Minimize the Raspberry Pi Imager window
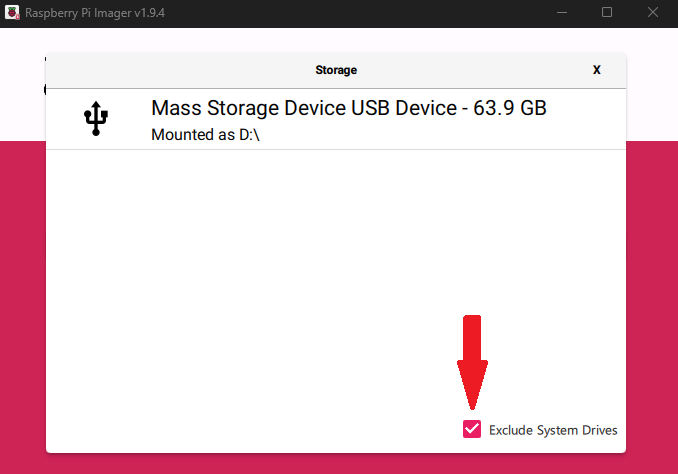This screenshot has height=474, width=678. coord(562,13)
